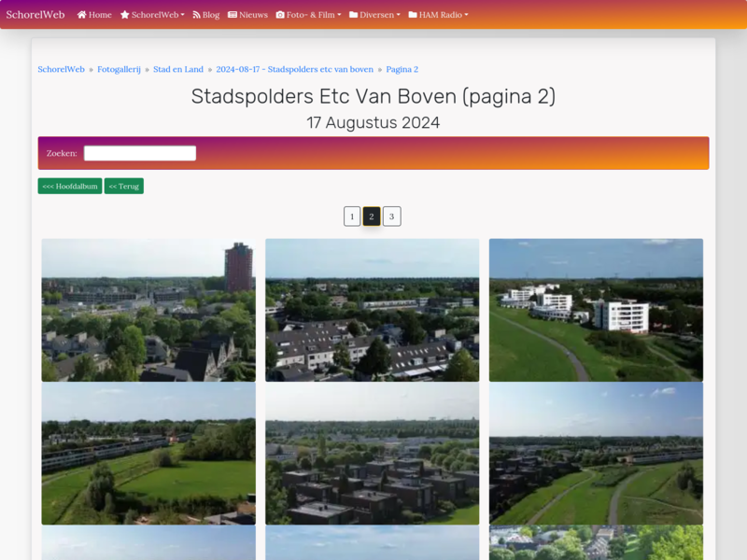Expand the SchorelWeb dropdown caret
Image resolution: width=747 pixels, height=560 pixels.
[x=182, y=15]
